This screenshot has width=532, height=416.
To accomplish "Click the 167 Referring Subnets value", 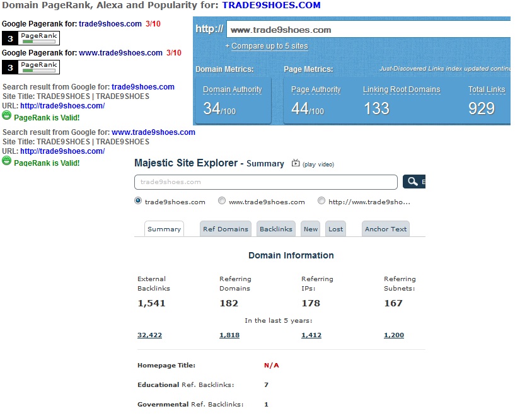I will coord(393,303).
